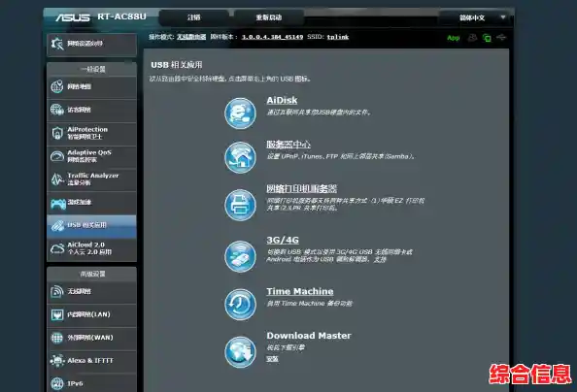This screenshot has height=392, width=577.
Task: Click the USB status icon in header
Action: click(x=501, y=37)
